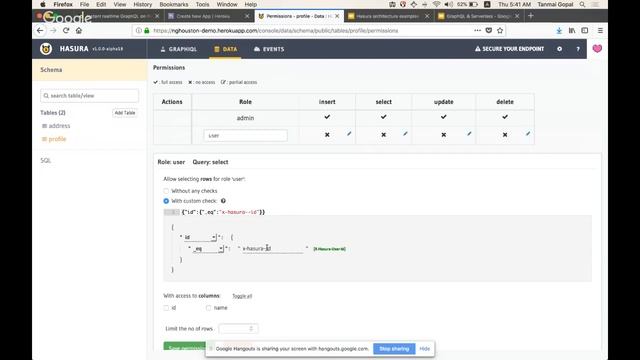Open the Tools menu
640x360 pixels.
point(202,4)
